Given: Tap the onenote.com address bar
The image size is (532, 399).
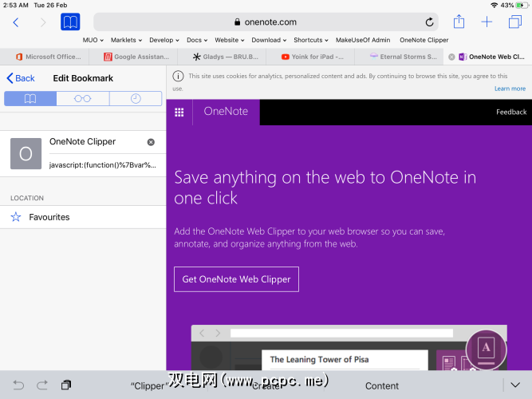Looking at the screenshot, I should pyautogui.click(x=266, y=22).
